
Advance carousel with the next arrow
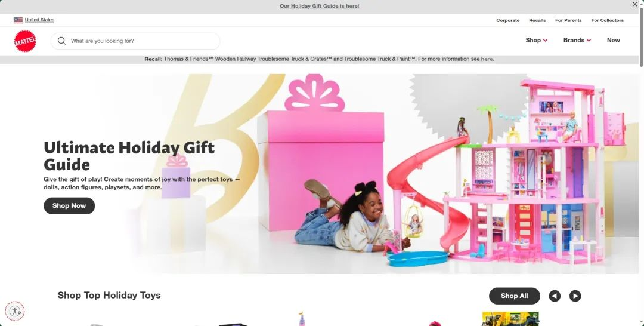coord(575,296)
